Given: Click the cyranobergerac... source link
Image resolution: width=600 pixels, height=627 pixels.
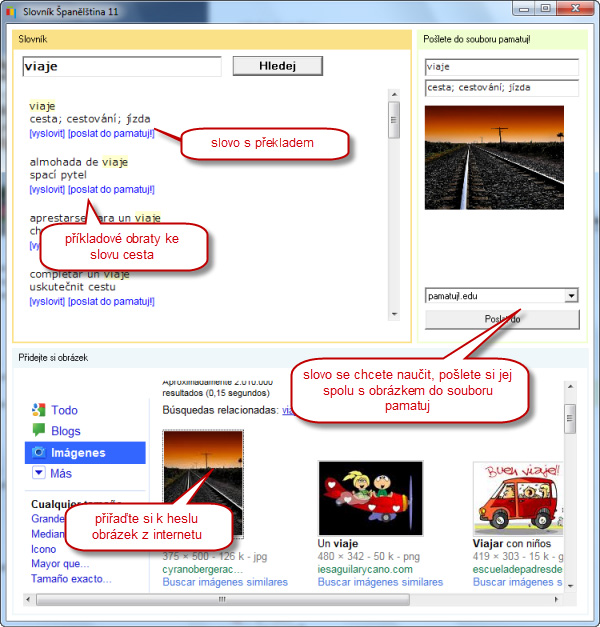Looking at the screenshot, I should click(203, 569).
